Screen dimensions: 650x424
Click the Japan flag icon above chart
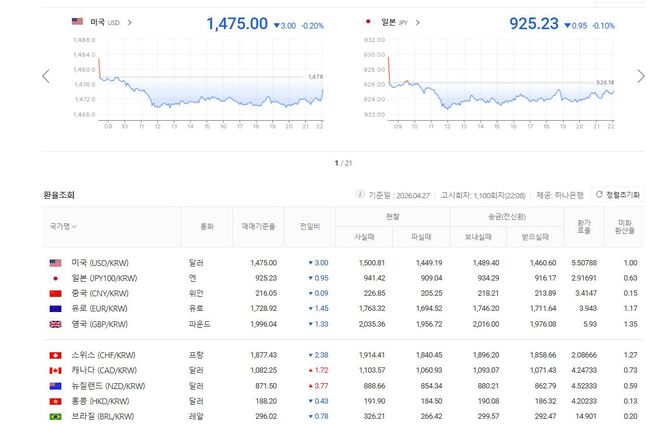point(367,21)
